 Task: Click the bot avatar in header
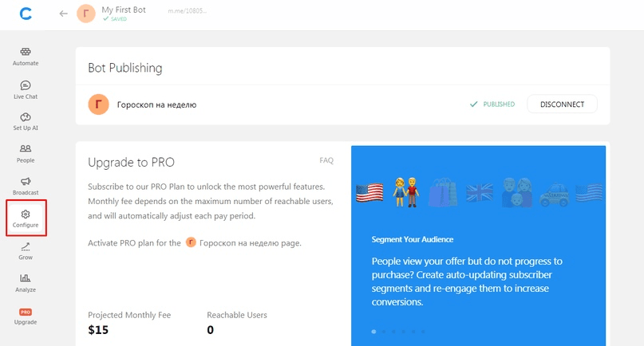tap(86, 14)
